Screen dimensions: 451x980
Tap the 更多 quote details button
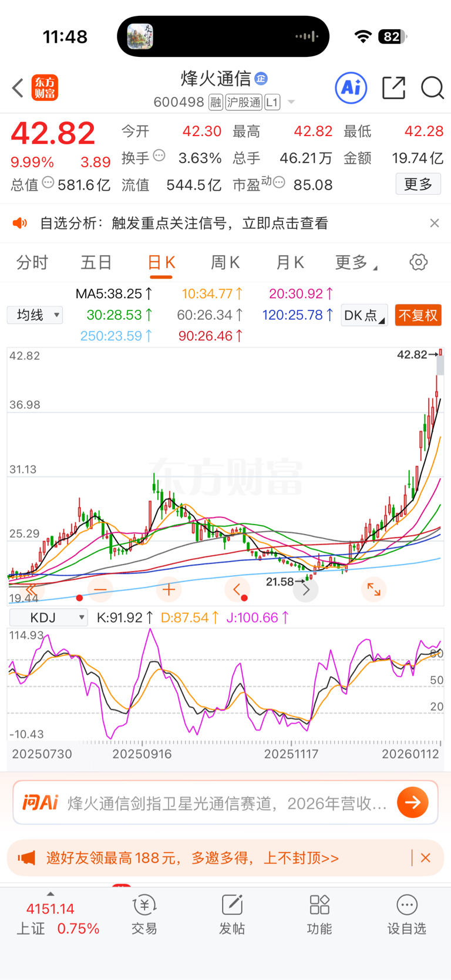pos(418,184)
